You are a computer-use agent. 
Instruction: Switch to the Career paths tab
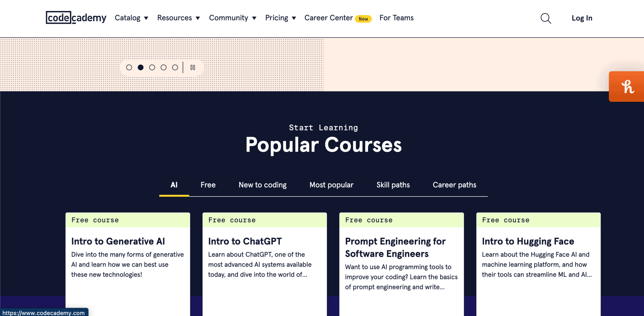454,185
